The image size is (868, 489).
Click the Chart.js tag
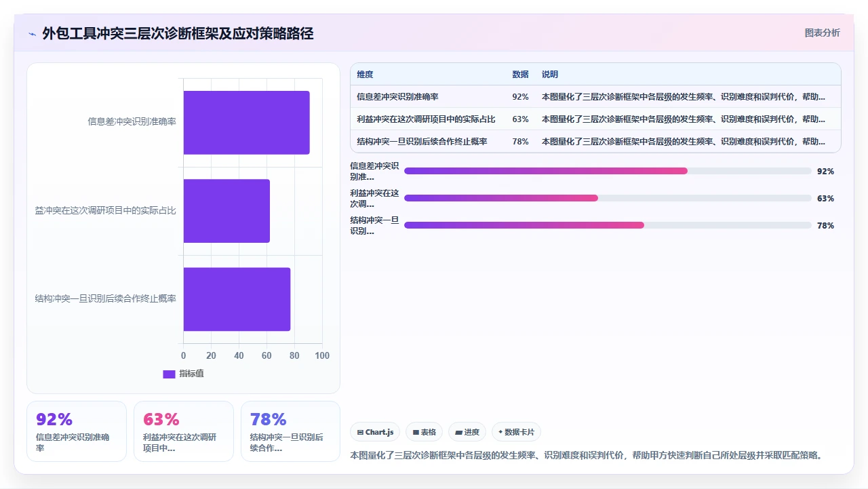coord(375,432)
